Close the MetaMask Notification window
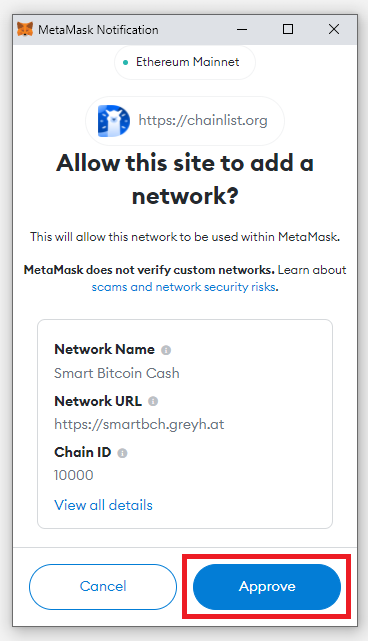368x641 pixels. tap(334, 29)
